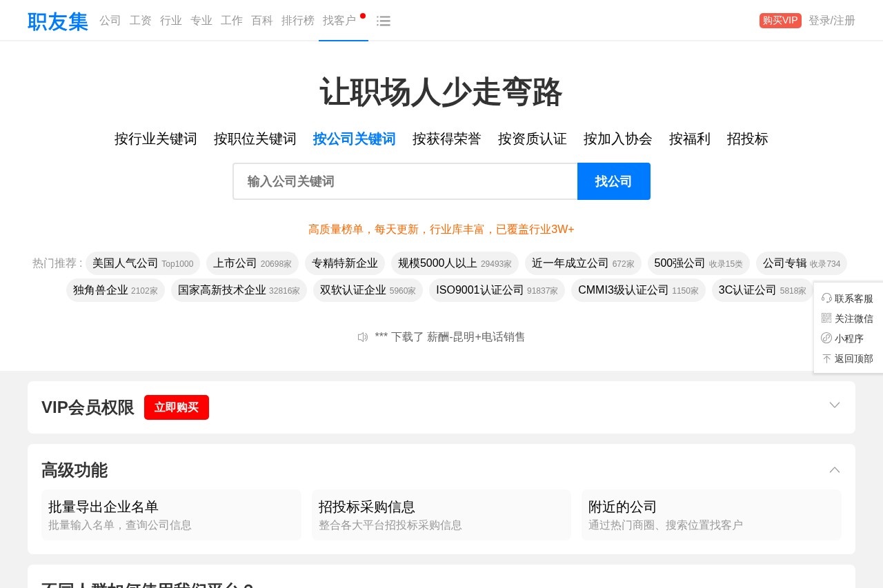The width and height of the screenshot is (883, 588).
Task: Focus the 输入公司关键词 search field
Action: pos(406,181)
